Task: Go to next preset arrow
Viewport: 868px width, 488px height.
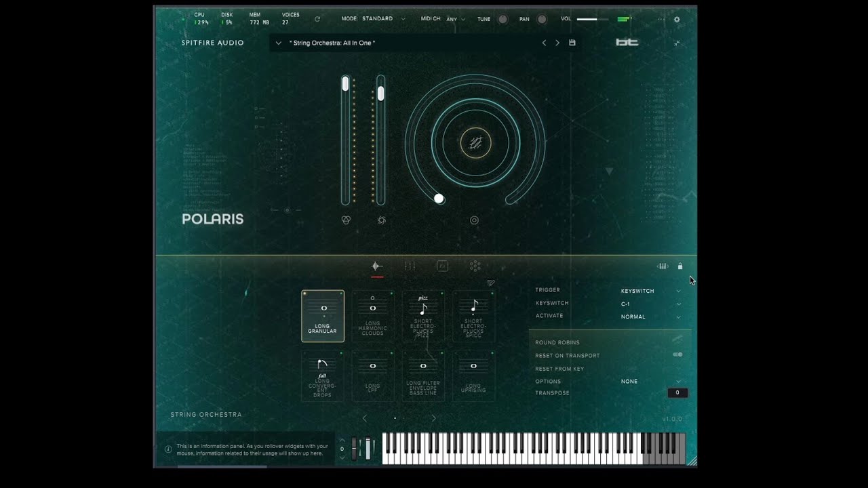Action: (x=557, y=43)
